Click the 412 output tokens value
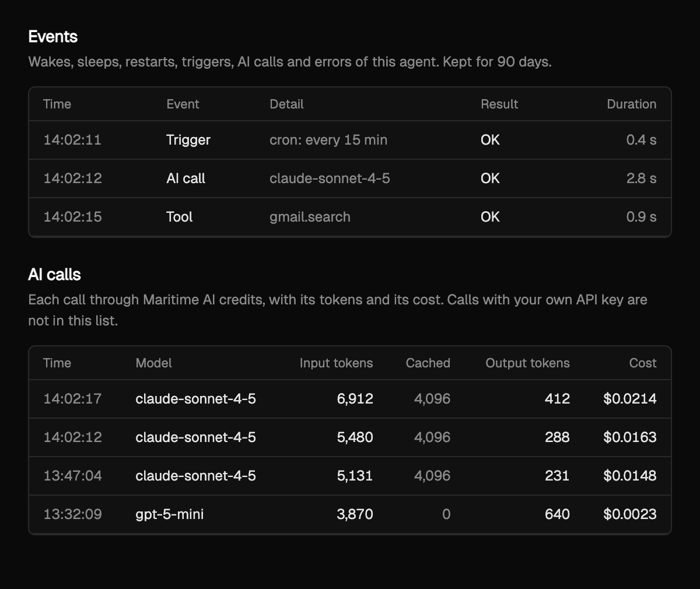Screen dimensions: 700x589 pos(557,399)
